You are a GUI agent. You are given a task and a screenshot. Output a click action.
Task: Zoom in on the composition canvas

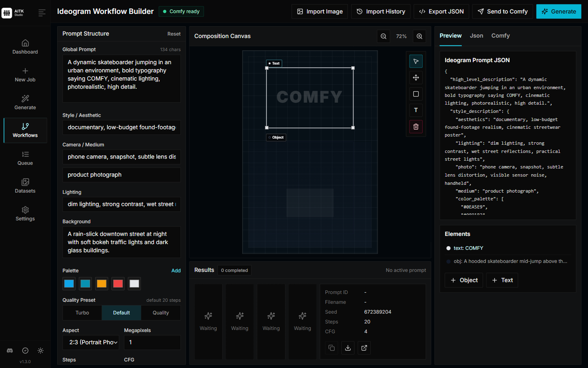[x=419, y=36]
